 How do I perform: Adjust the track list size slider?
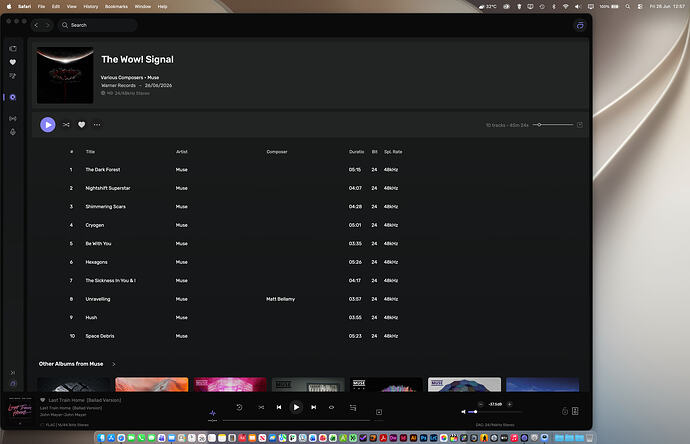click(553, 125)
